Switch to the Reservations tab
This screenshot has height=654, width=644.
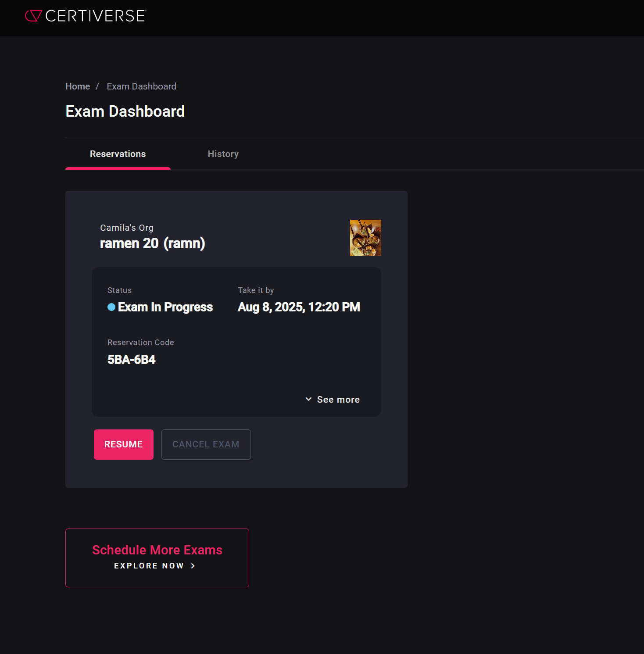[118, 154]
